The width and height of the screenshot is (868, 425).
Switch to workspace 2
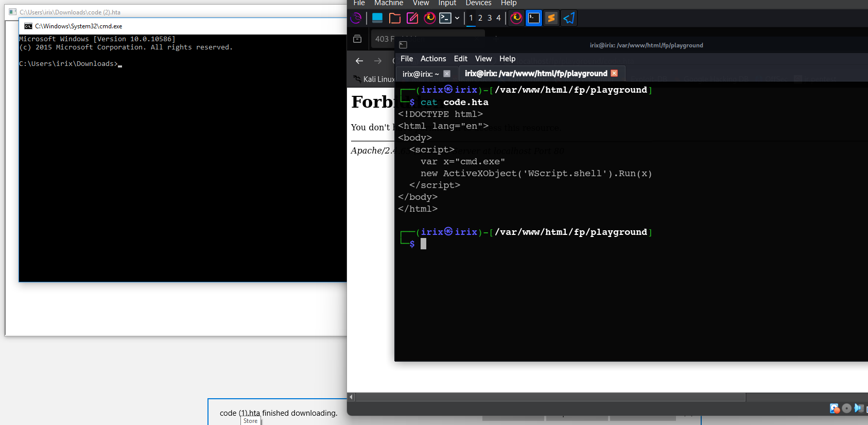480,18
